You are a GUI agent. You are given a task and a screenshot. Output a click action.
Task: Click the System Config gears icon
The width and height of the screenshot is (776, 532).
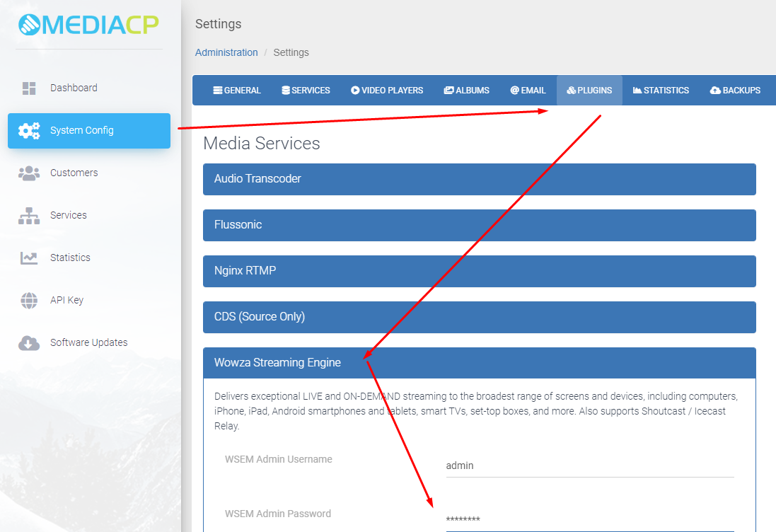[29, 131]
